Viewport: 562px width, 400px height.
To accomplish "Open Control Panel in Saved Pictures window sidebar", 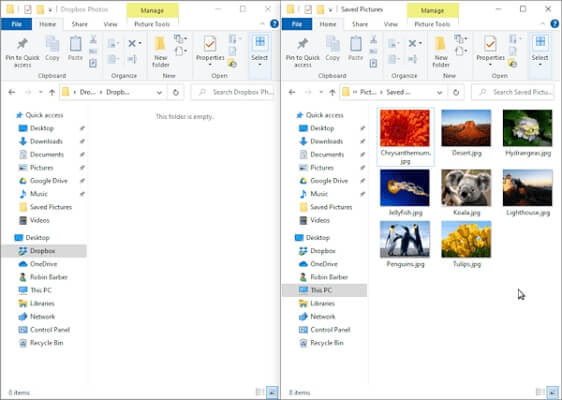I will coord(324,330).
